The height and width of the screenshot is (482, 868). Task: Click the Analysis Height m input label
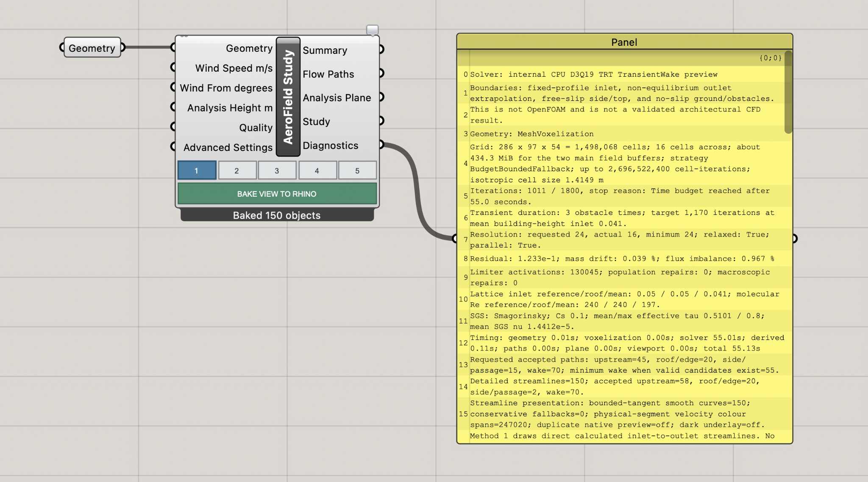coord(230,108)
